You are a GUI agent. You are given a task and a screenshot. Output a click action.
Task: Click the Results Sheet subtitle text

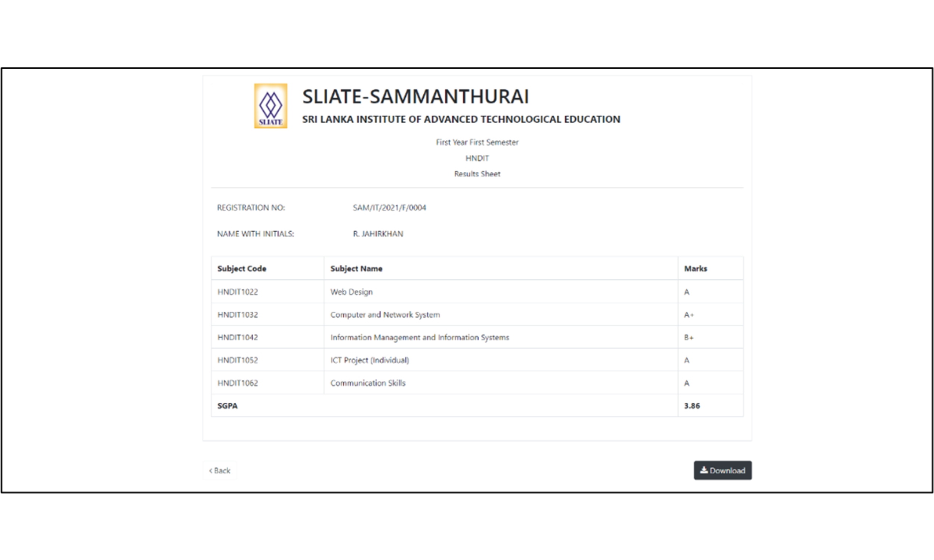pyautogui.click(x=477, y=174)
